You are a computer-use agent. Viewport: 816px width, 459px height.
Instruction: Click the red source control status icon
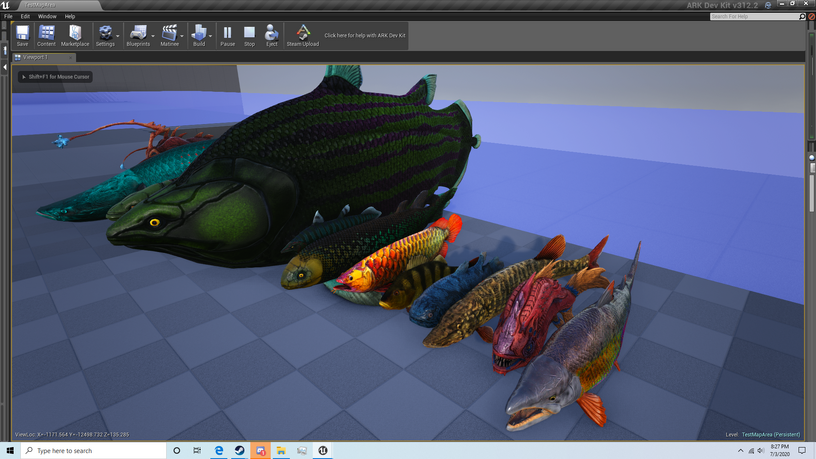point(811,17)
